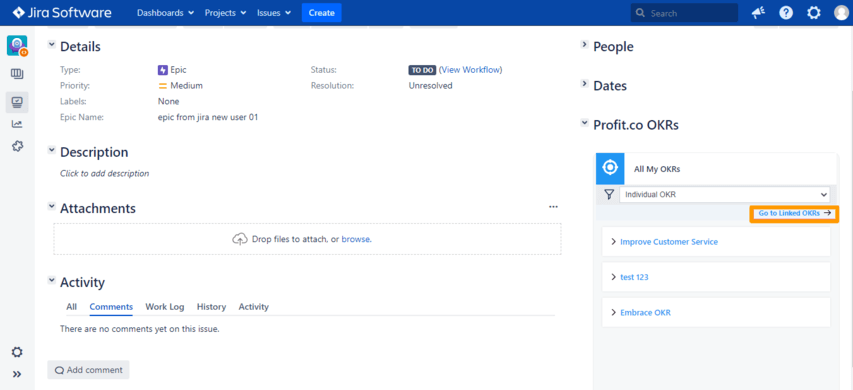Click the search magnifier icon
Image resolution: width=853 pixels, height=390 pixels.
640,13
